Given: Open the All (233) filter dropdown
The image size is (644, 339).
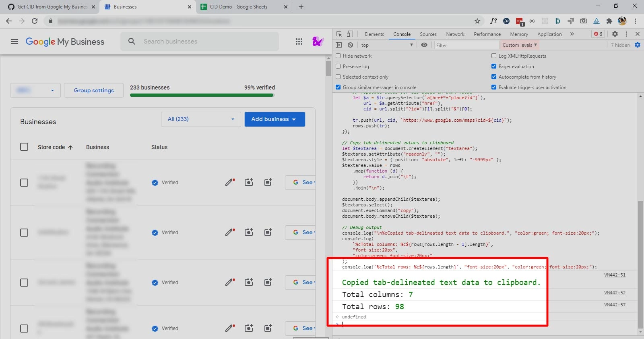Looking at the screenshot, I should 201,119.
